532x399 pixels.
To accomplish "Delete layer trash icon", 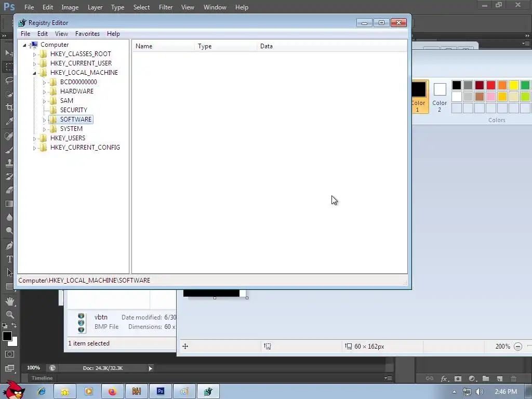I will 514,378.
